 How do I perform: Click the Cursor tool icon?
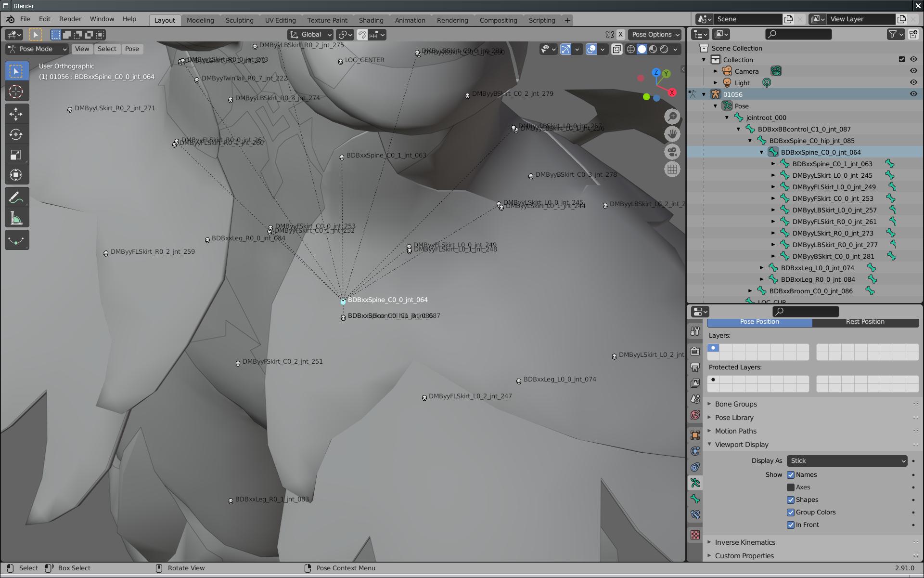[16, 92]
